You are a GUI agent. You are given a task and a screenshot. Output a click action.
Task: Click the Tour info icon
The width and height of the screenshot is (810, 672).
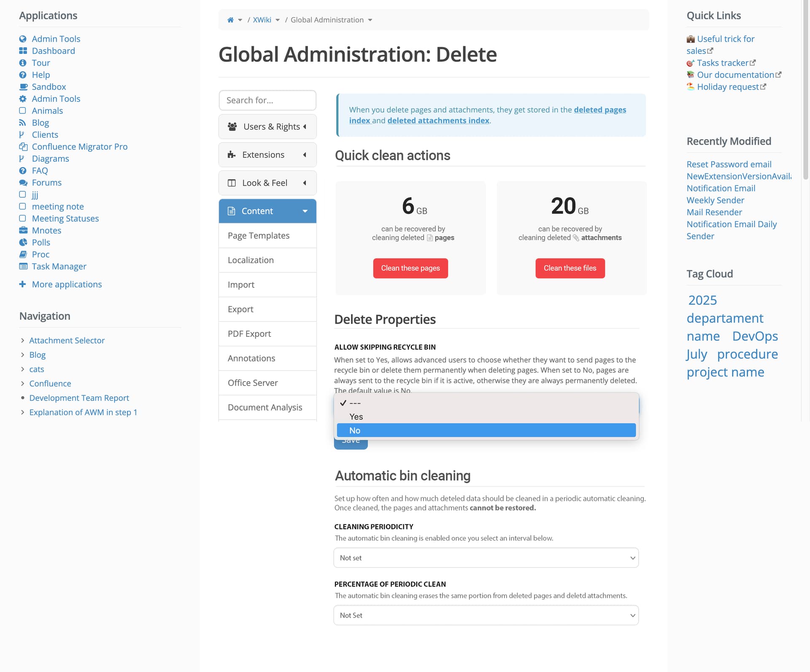(23, 63)
